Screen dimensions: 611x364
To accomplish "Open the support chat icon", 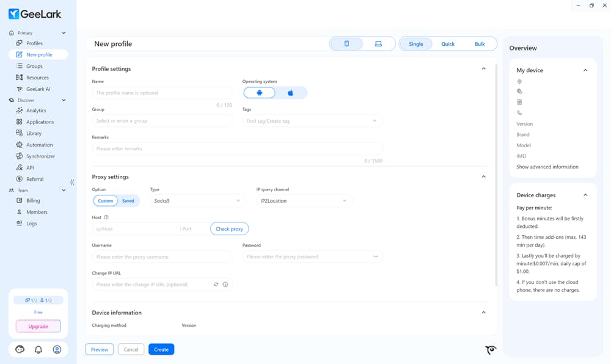I will pos(19,349).
